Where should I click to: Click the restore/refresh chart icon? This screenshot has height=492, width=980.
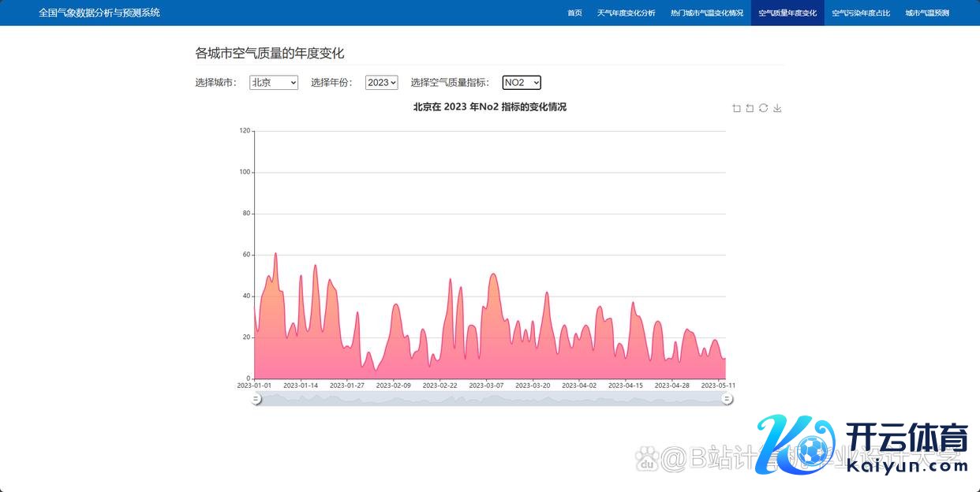[x=763, y=108]
